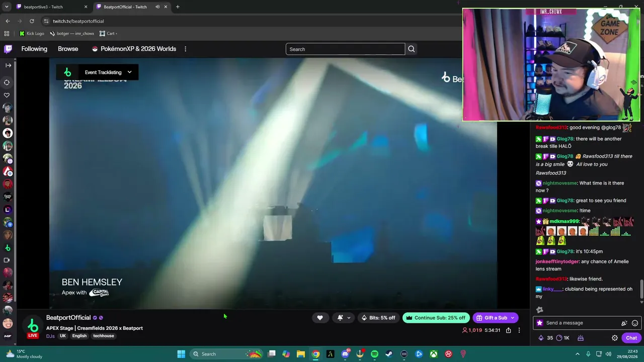Open the DJs category link

click(50, 336)
